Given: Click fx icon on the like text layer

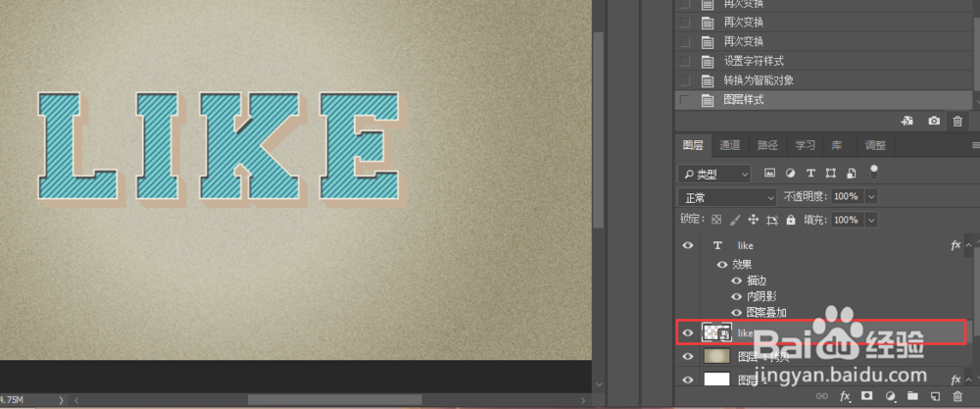Looking at the screenshot, I should [x=955, y=246].
